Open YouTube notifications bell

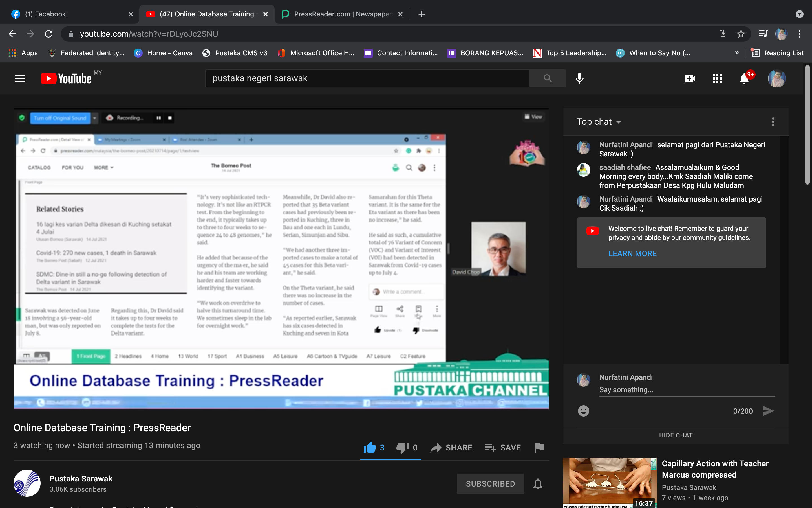tap(744, 78)
